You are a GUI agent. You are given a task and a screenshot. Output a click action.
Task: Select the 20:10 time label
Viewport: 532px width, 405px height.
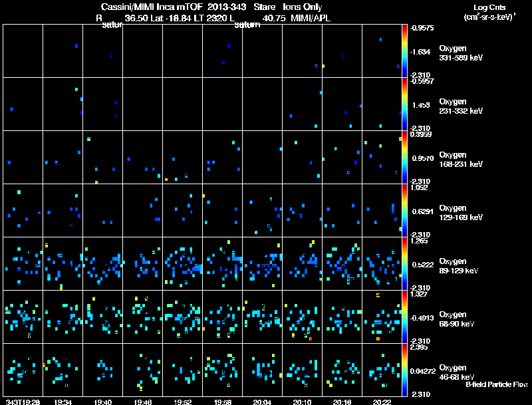click(x=302, y=401)
